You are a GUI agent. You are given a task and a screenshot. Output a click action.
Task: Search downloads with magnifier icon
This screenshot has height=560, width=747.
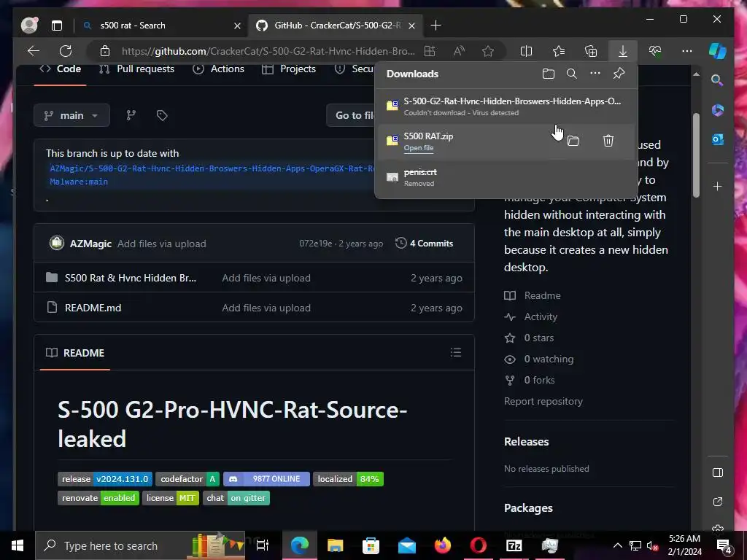click(x=572, y=74)
